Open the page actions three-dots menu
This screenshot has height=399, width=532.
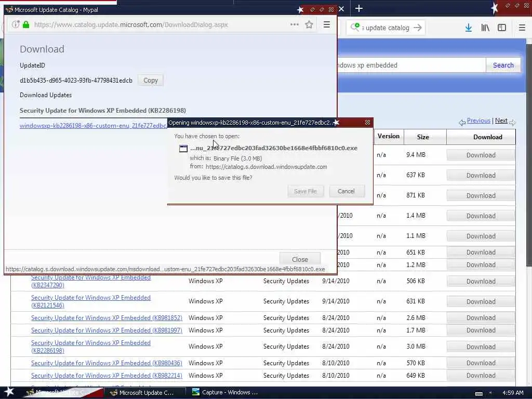pyautogui.click(x=294, y=24)
